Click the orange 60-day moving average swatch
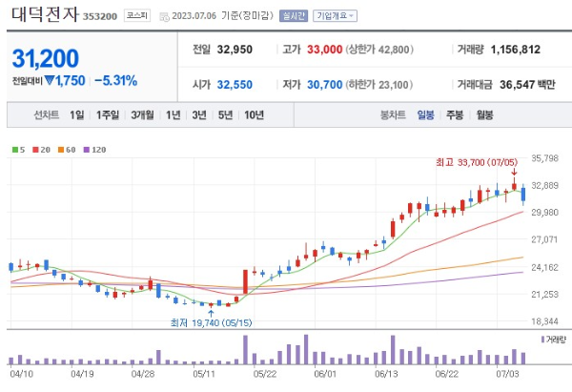Image resolution: width=572 pixels, height=392 pixels. [x=61, y=150]
